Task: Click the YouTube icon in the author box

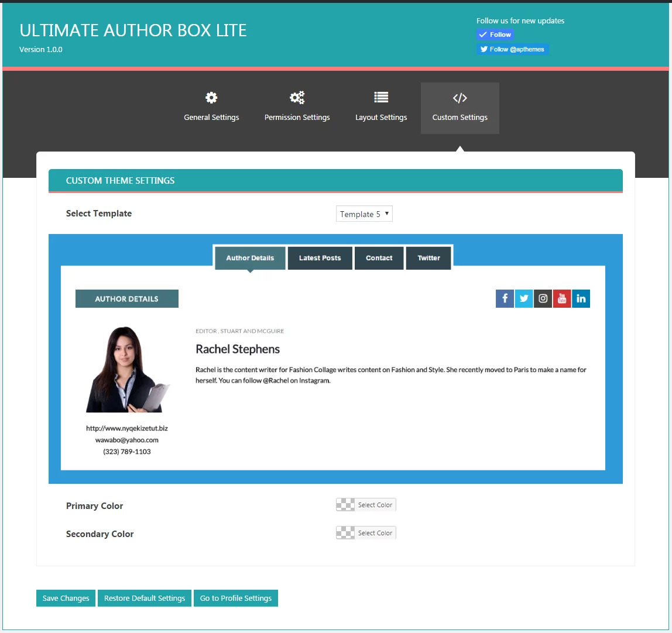Action: (562, 298)
